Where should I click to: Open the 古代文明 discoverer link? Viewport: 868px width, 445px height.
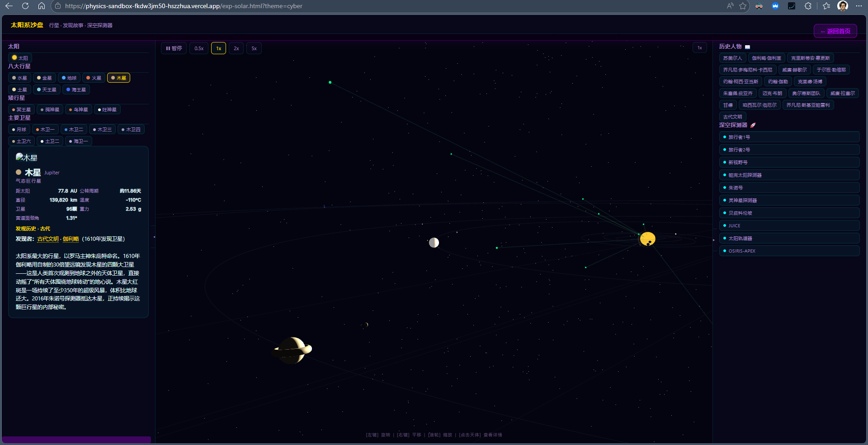[x=48, y=239]
